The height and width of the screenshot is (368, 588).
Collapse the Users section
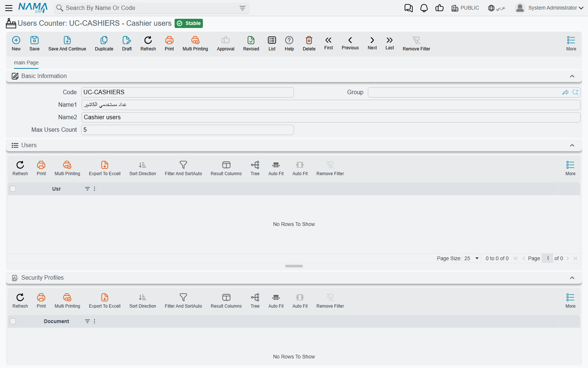pyautogui.click(x=572, y=145)
